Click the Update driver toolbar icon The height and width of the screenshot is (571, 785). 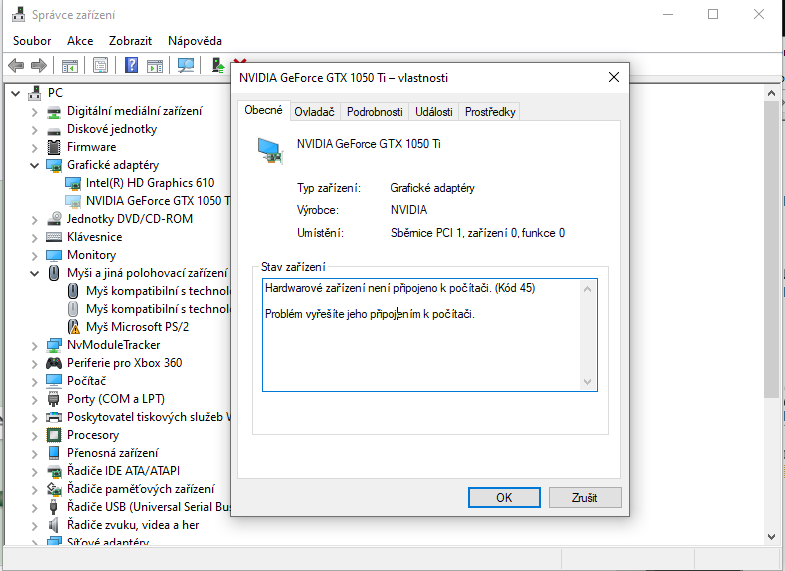218,66
